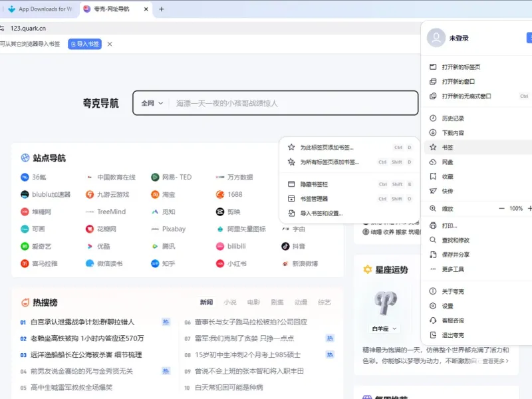Click the 36氪 site icon
The height and width of the screenshot is (399, 532).
point(25,177)
